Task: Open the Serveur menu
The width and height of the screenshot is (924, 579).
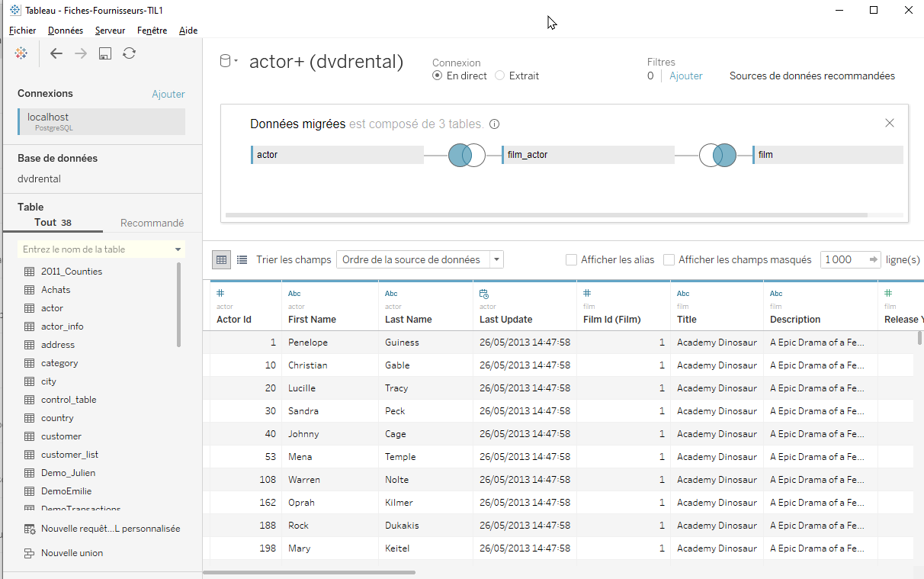Action: point(111,31)
